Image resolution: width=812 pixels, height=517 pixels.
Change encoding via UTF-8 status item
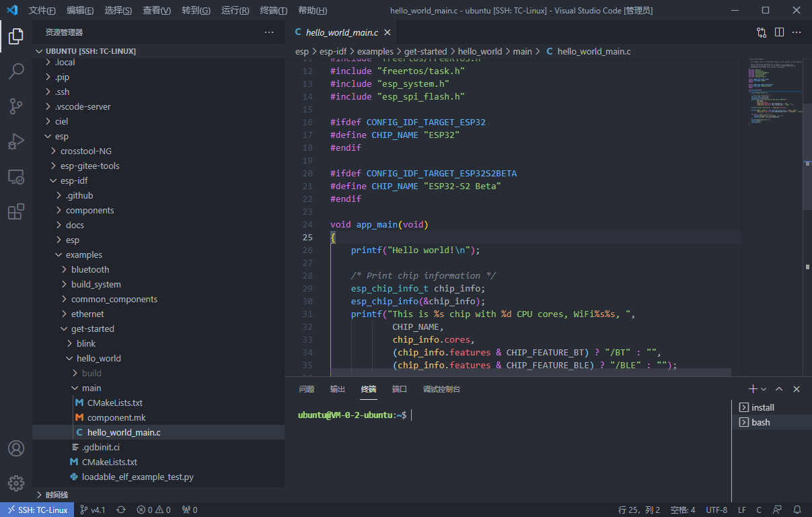click(716, 510)
